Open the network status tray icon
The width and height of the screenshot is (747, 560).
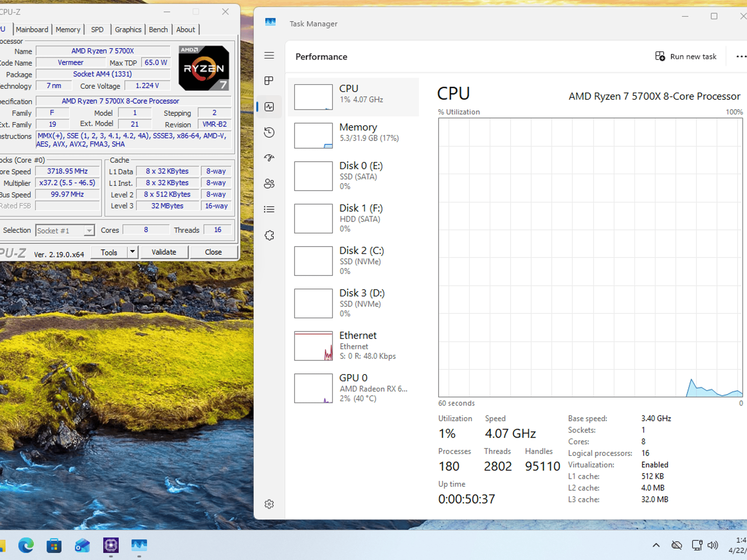[x=697, y=545]
